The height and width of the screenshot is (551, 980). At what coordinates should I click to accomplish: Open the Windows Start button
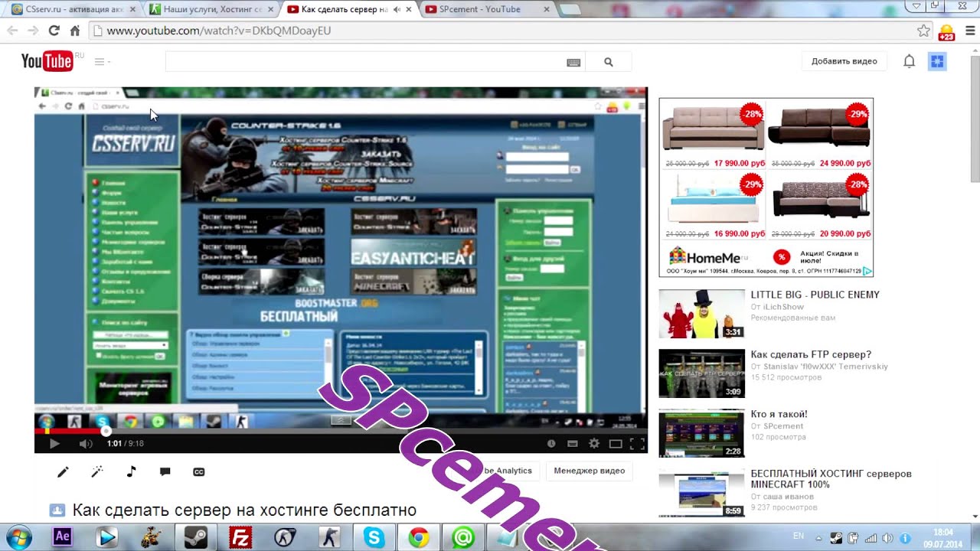pyautogui.click(x=18, y=537)
